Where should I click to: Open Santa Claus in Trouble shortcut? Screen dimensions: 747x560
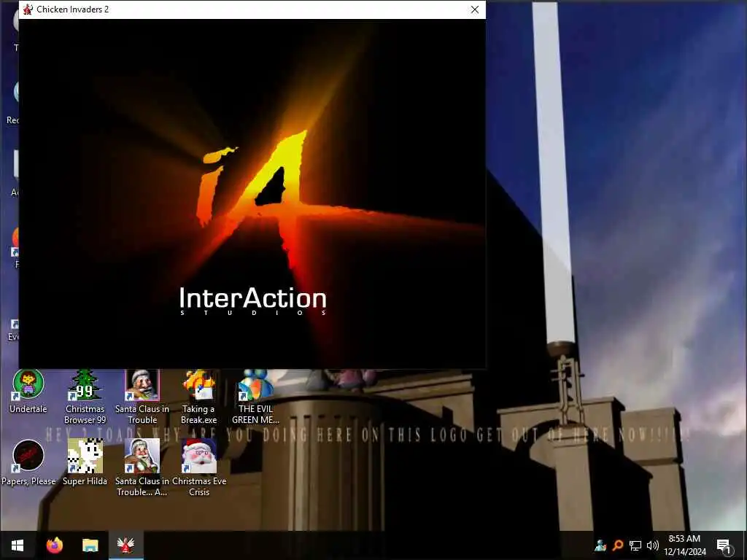tap(142, 397)
